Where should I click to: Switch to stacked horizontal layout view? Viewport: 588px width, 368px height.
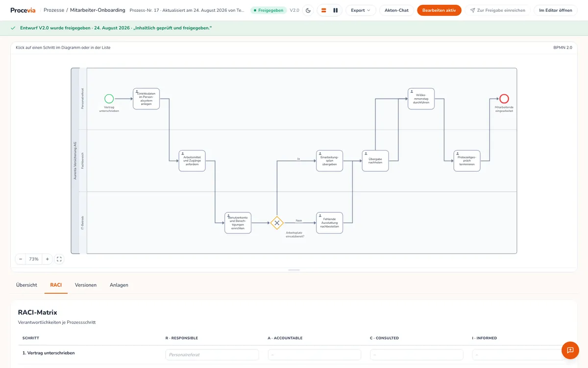tap(324, 10)
